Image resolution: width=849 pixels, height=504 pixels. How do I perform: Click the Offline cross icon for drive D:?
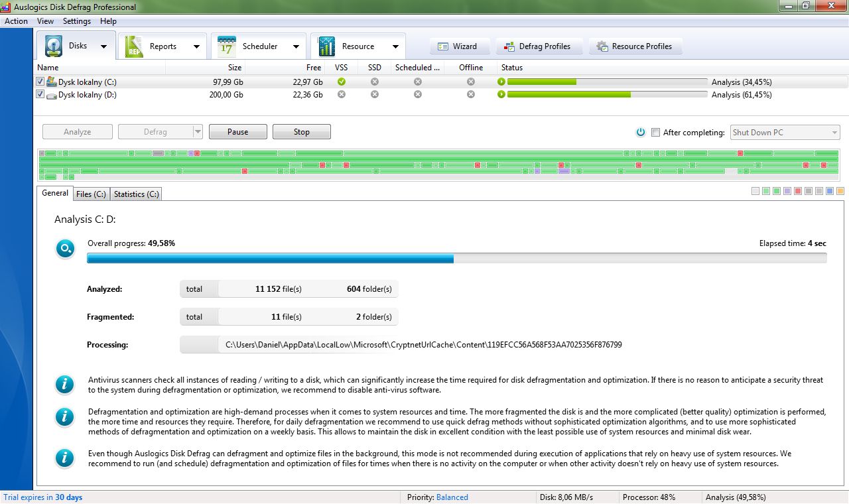pyautogui.click(x=471, y=94)
